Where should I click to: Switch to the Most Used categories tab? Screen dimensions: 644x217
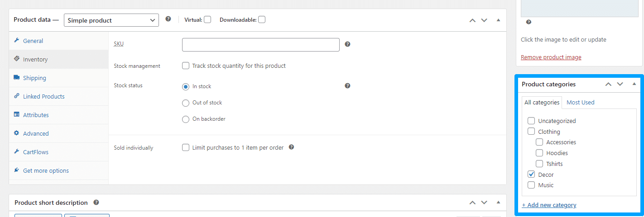[581, 103]
